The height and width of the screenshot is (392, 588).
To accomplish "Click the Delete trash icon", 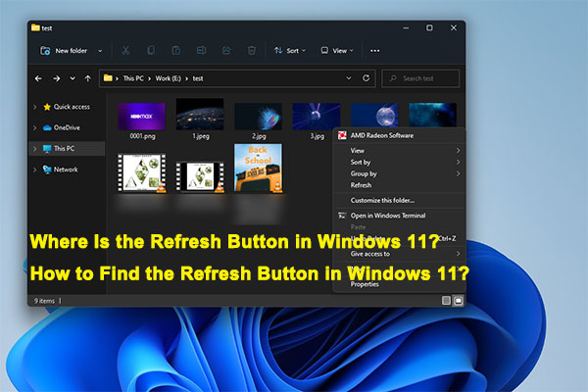I will pos(252,50).
